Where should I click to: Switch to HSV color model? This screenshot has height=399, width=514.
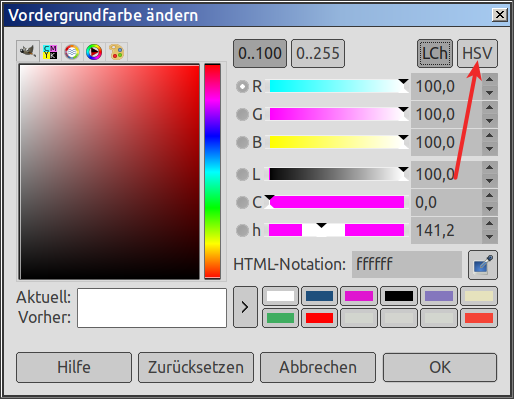[477, 53]
